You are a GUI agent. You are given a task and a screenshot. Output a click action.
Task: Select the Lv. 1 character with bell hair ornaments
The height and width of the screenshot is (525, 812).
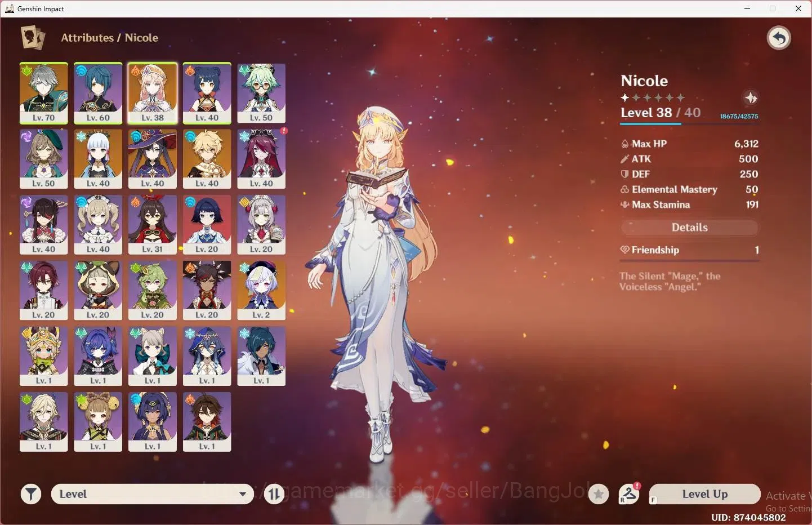point(98,422)
